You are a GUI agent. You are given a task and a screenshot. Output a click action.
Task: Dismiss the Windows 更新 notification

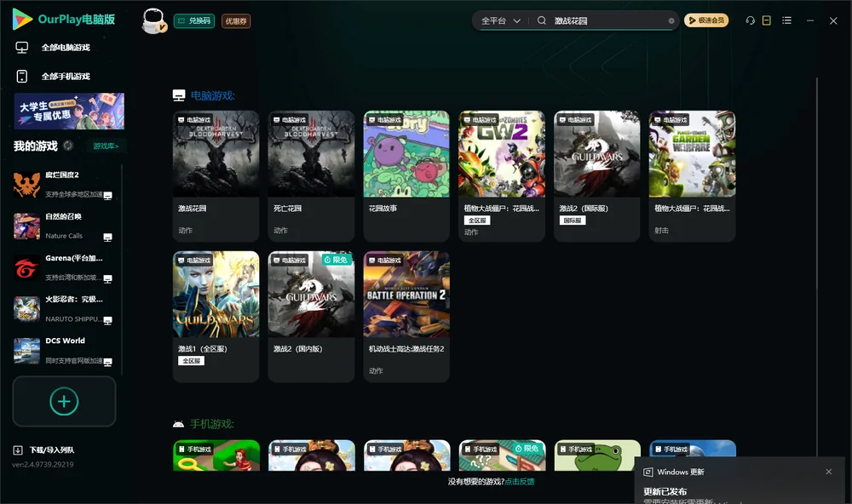tap(829, 472)
